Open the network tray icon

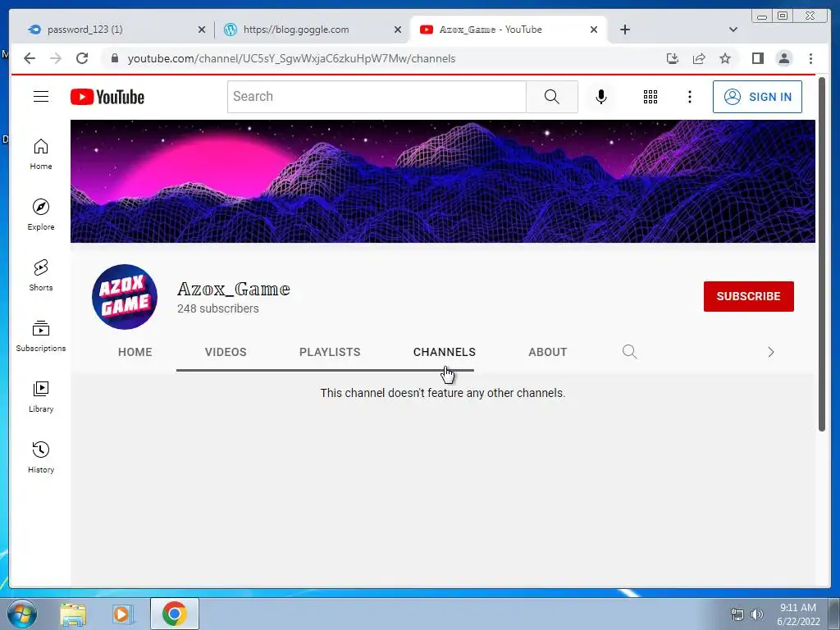(x=737, y=614)
